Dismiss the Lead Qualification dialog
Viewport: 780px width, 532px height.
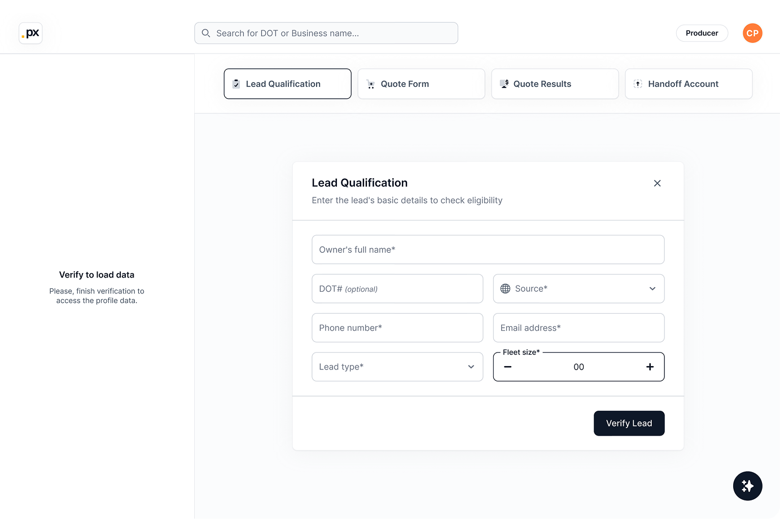tap(657, 183)
